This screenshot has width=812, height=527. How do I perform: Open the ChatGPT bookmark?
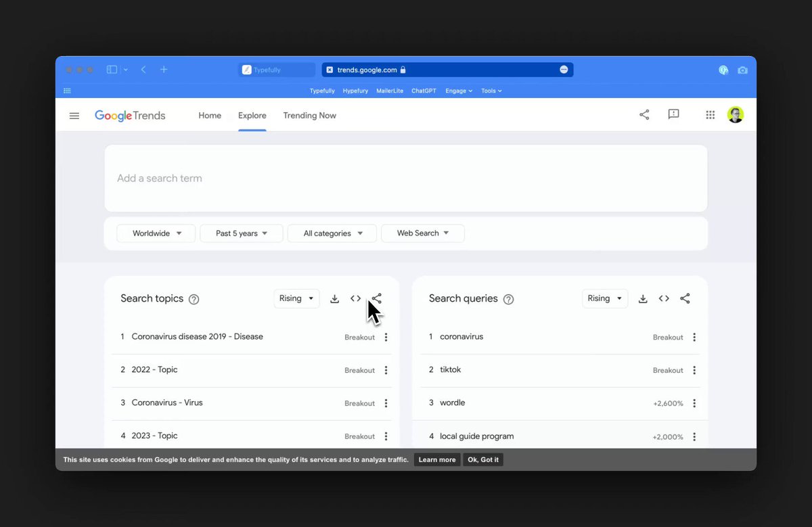[424, 91]
